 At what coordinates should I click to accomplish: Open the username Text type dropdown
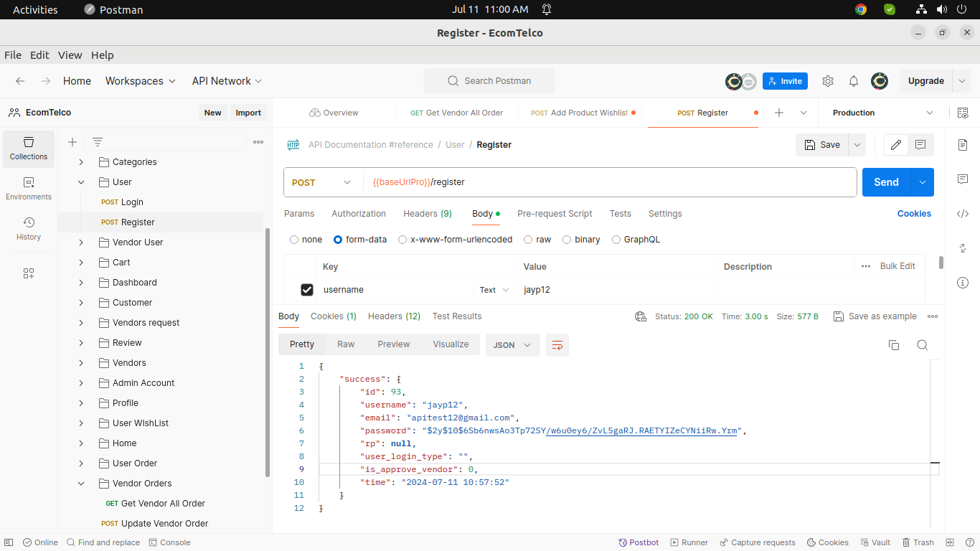494,290
